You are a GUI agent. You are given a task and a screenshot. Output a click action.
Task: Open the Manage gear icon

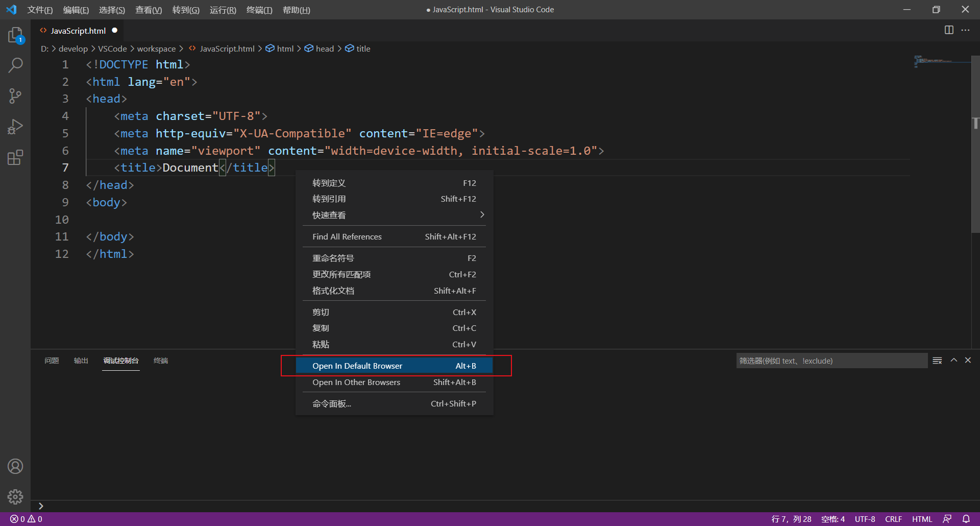[x=15, y=496]
